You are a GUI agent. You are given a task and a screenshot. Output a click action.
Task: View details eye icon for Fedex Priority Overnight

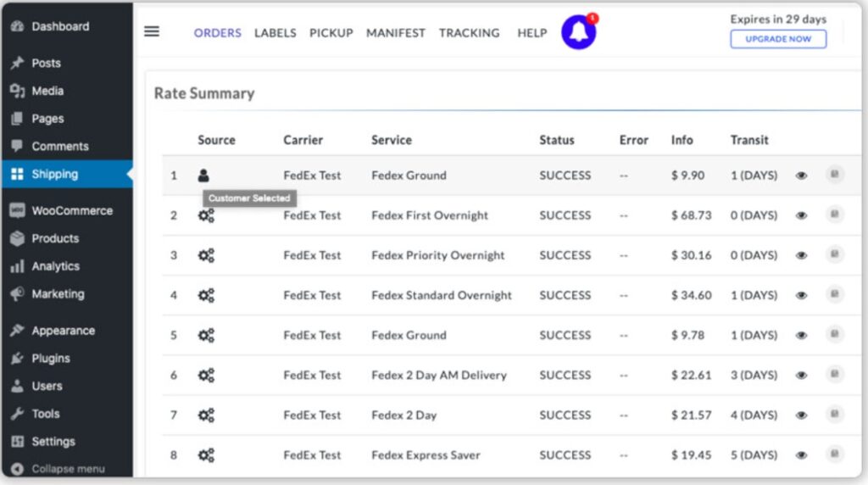pos(801,255)
